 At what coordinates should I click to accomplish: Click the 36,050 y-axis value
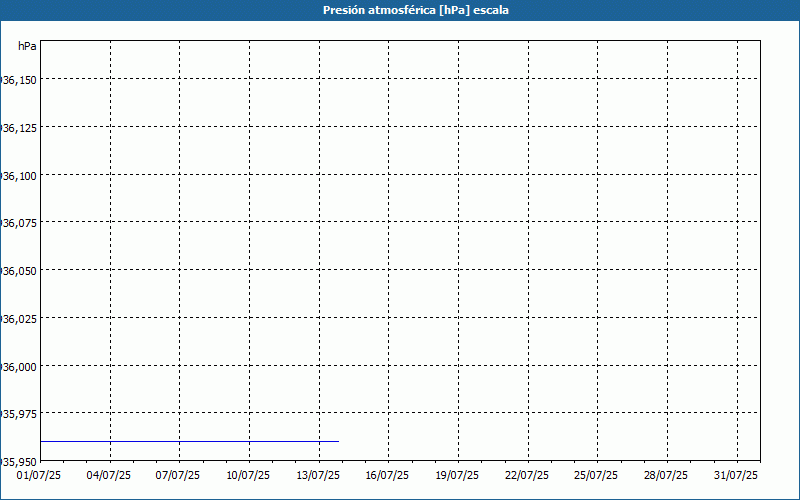(x=18, y=270)
